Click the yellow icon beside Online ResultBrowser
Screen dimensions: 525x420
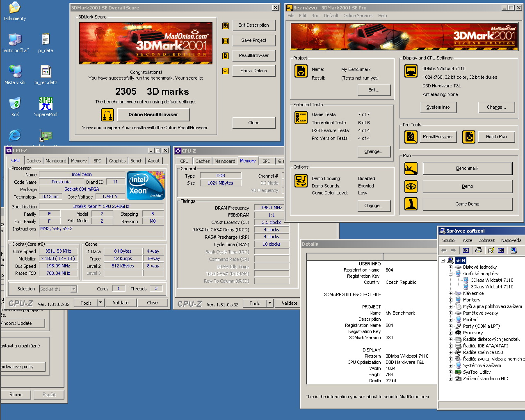pos(107,115)
